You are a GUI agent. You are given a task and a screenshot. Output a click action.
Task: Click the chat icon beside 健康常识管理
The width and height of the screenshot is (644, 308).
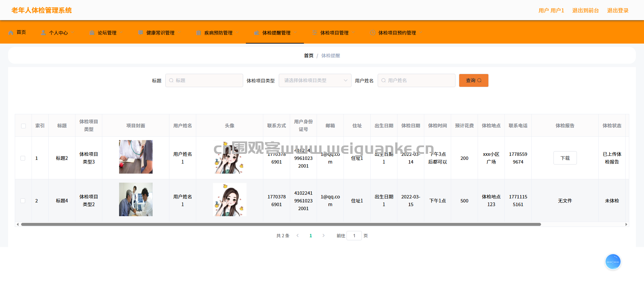pyautogui.click(x=141, y=33)
